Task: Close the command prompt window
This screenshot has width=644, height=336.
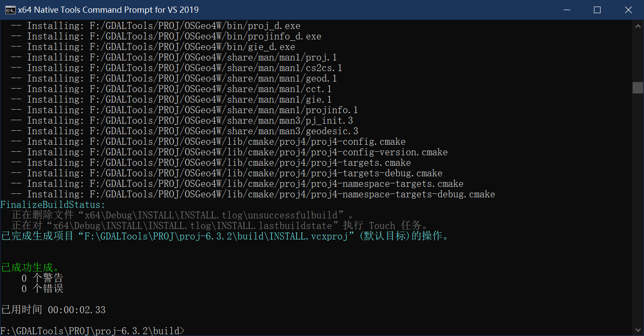Action: click(628, 10)
